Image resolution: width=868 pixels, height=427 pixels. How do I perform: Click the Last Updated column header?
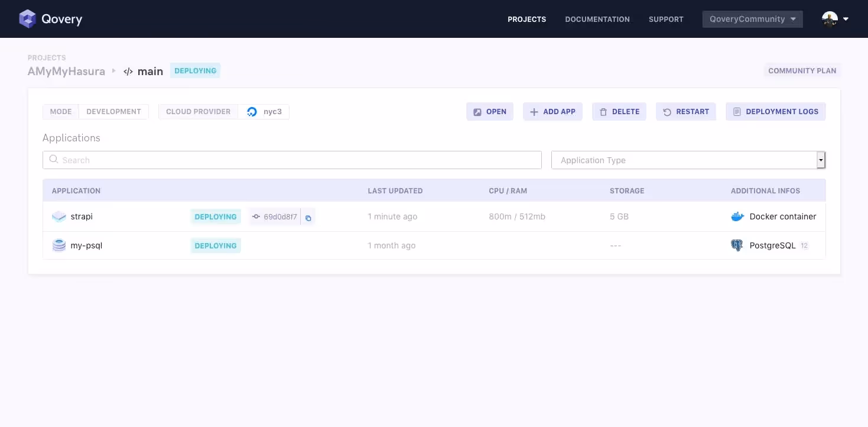[395, 191]
